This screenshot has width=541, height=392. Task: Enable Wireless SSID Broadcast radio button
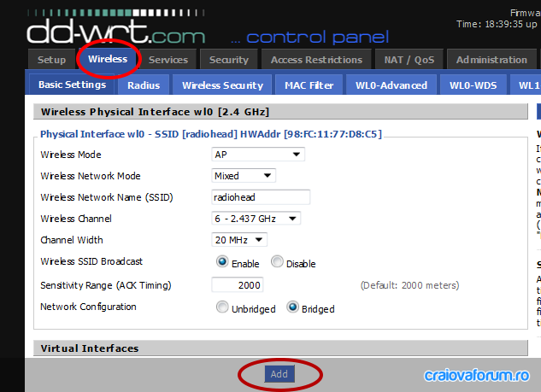(222, 261)
